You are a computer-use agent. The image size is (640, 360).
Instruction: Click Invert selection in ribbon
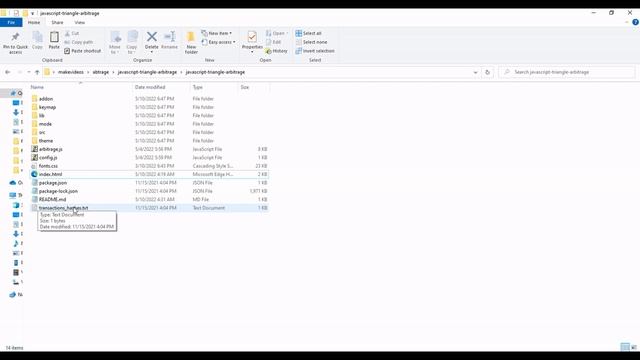(x=315, y=51)
